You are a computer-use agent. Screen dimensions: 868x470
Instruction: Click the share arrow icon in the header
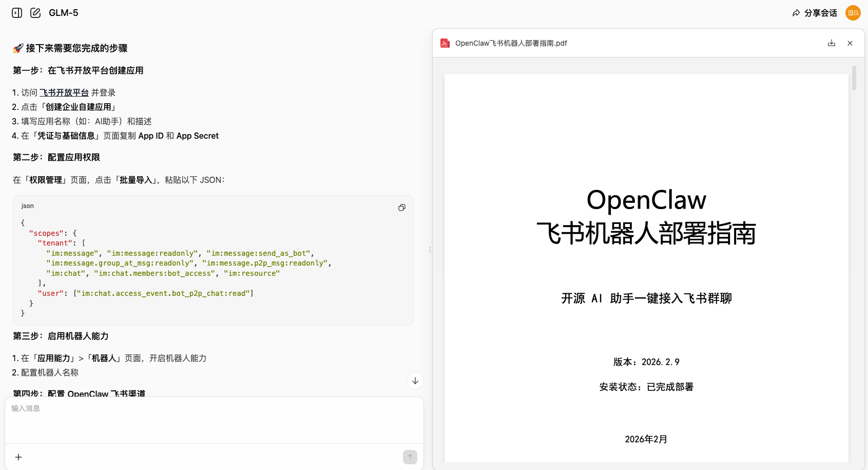click(x=796, y=12)
